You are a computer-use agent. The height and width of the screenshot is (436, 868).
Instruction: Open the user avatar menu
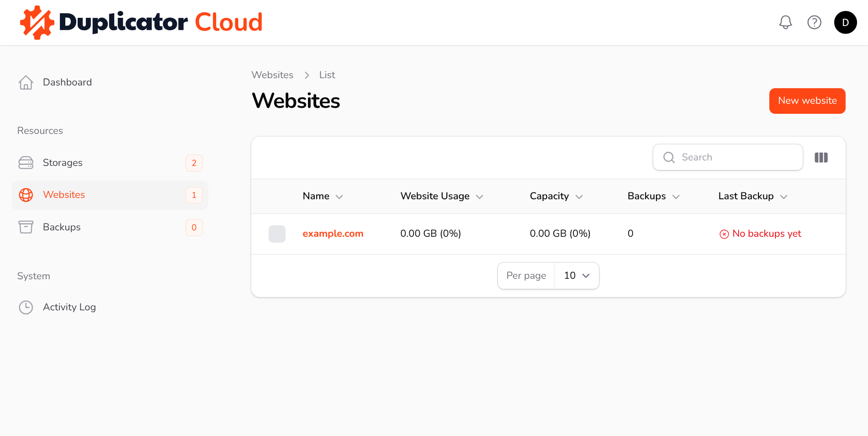(845, 22)
